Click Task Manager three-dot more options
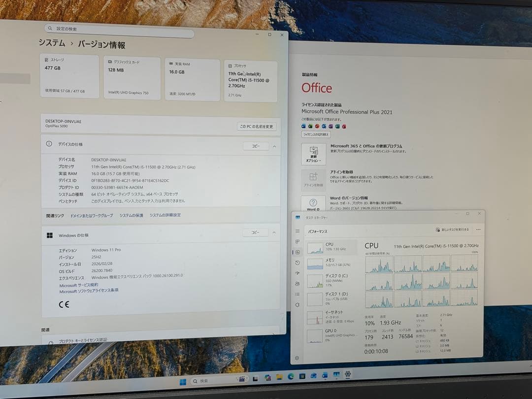This screenshot has height=399, width=532. [x=478, y=230]
